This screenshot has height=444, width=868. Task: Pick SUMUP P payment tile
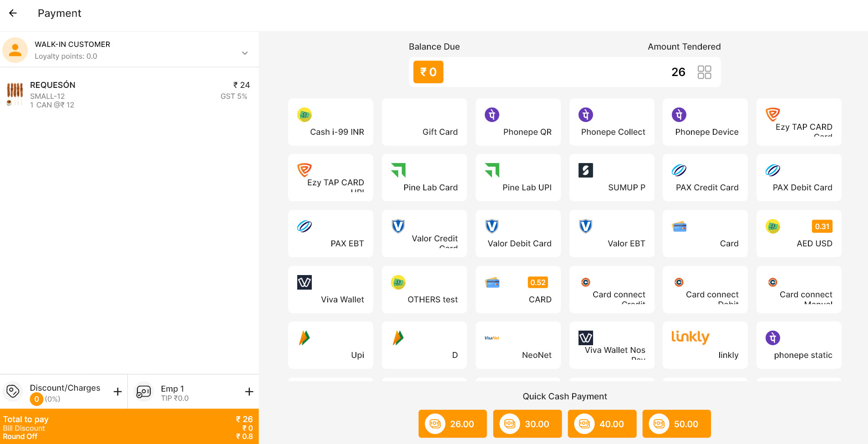[x=612, y=178]
